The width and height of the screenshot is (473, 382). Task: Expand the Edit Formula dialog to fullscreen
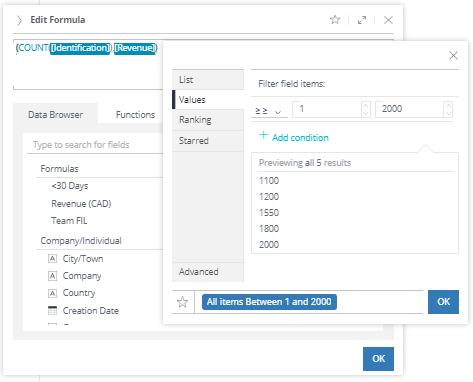pyautogui.click(x=362, y=20)
